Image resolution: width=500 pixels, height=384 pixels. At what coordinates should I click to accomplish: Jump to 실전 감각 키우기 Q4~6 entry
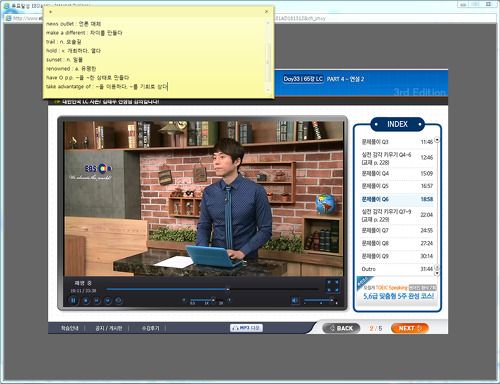(397, 158)
